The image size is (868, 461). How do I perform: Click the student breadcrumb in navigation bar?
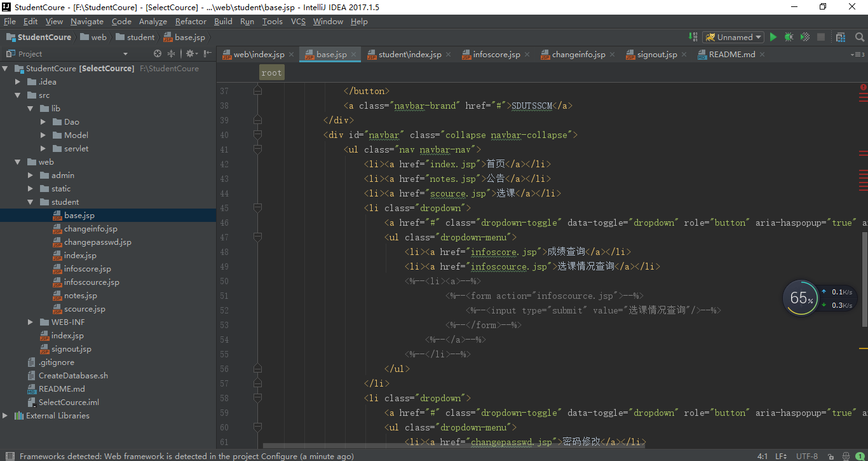point(135,37)
